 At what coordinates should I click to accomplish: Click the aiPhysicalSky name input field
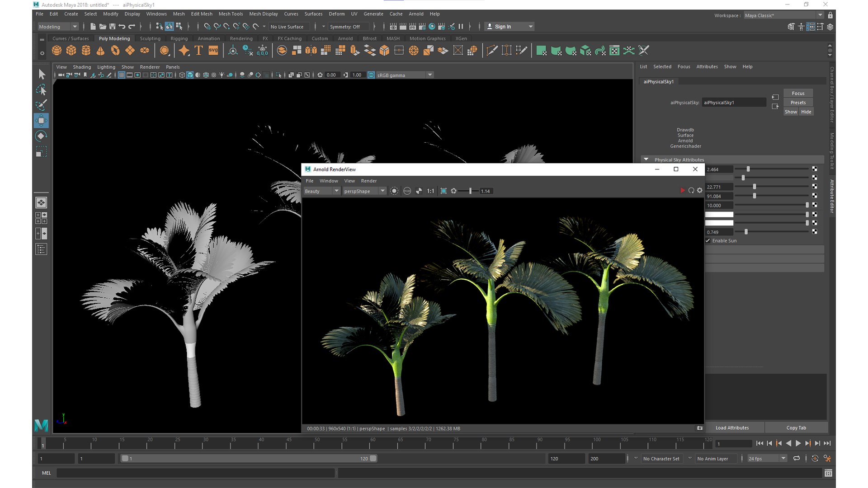[x=734, y=103]
